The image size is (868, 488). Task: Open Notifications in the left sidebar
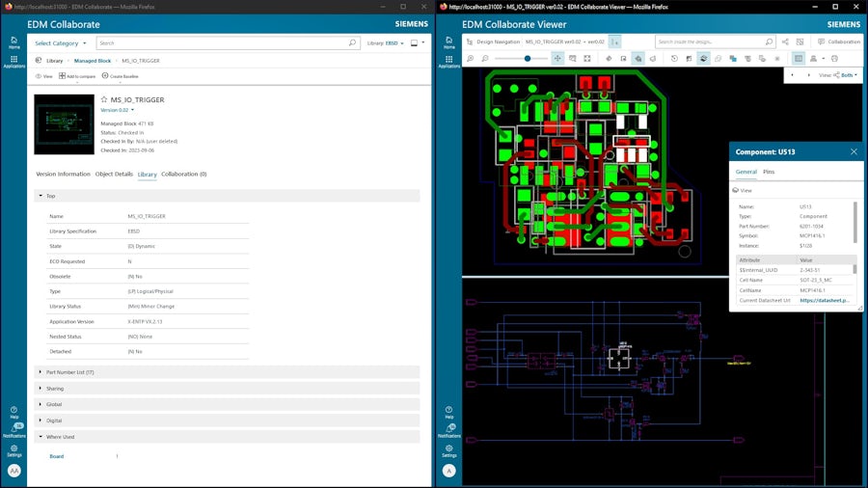point(14,429)
